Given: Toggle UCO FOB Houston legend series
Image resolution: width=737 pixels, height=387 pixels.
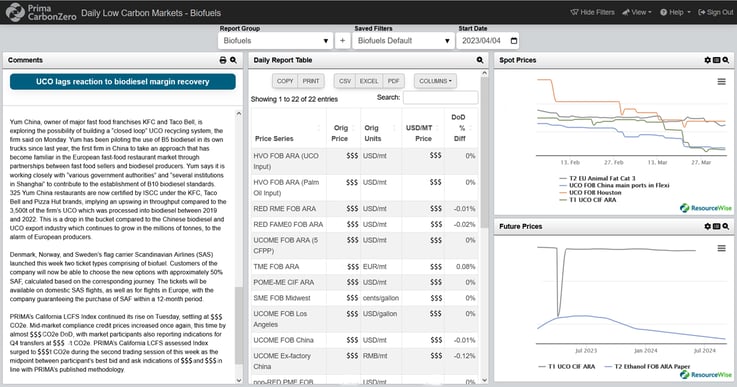Looking at the screenshot, I should [590, 192].
